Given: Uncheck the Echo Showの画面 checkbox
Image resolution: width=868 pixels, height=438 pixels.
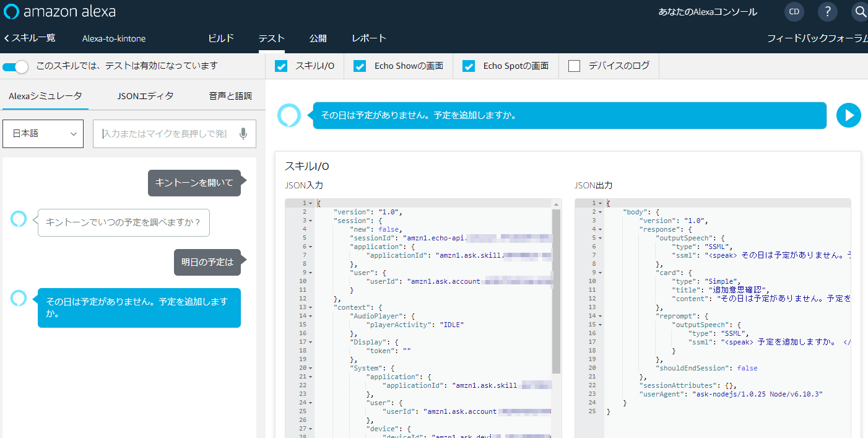Looking at the screenshot, I should pyautogui.click(x=360, y=66).
